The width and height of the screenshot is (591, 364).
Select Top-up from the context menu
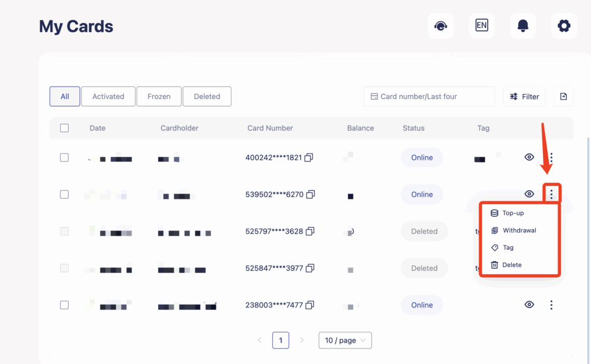[x=513, y=213]
